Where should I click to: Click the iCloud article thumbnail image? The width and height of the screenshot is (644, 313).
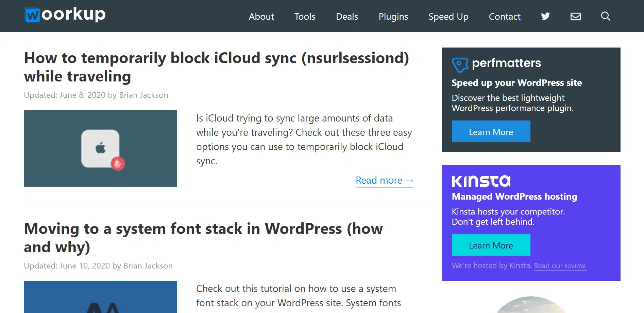pyautogui.click(x=100, y=148)
